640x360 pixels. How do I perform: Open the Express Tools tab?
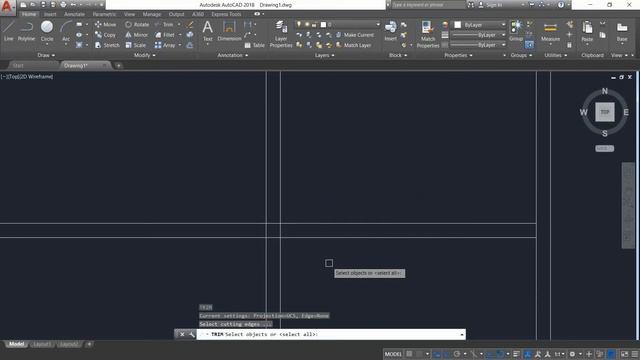(x=226, y=14)
